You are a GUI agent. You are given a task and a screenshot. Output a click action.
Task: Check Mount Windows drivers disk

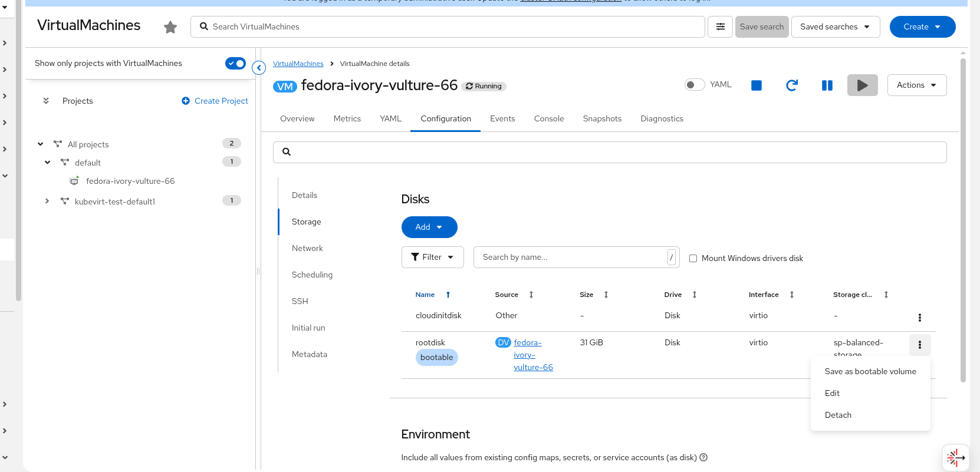[x=693, y=258]
